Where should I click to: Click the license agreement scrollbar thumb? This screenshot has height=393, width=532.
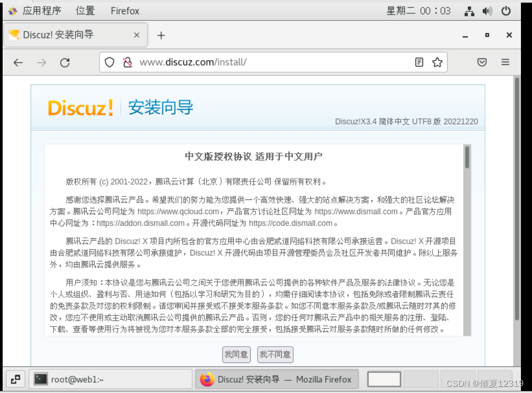(467, 157)
